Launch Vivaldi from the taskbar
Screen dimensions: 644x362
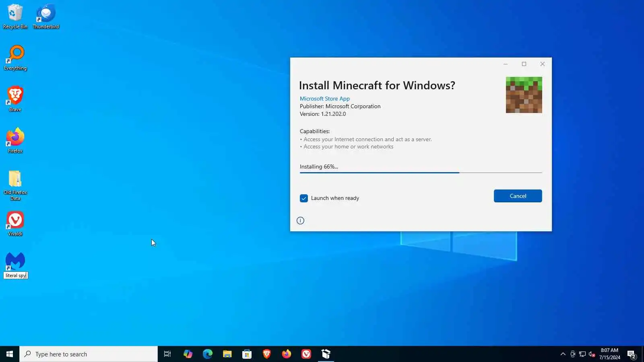[306, 354]
